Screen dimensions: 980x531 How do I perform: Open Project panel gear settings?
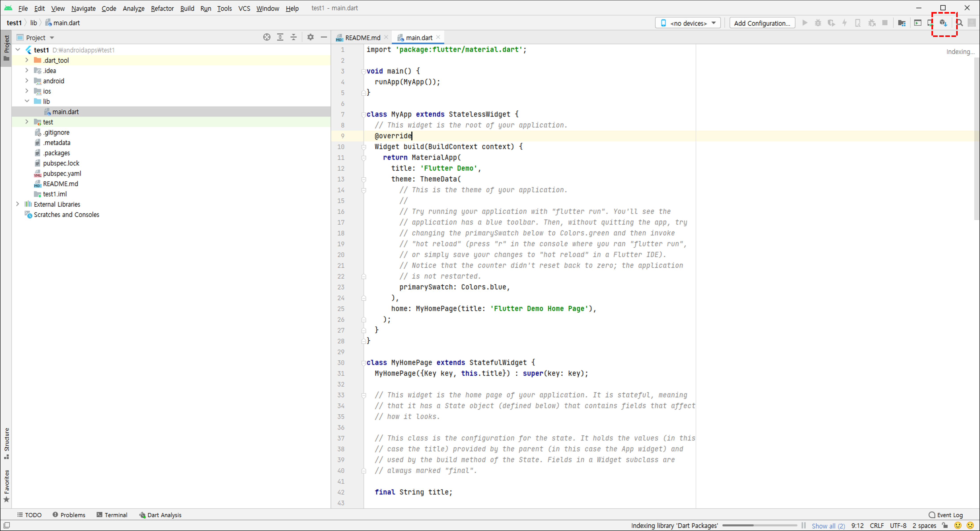[310, 37]
